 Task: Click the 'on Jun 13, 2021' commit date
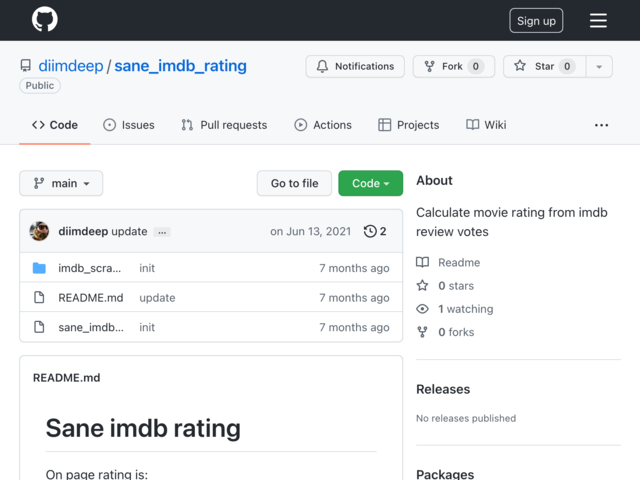pyautogui.click(x=310, y=231)
